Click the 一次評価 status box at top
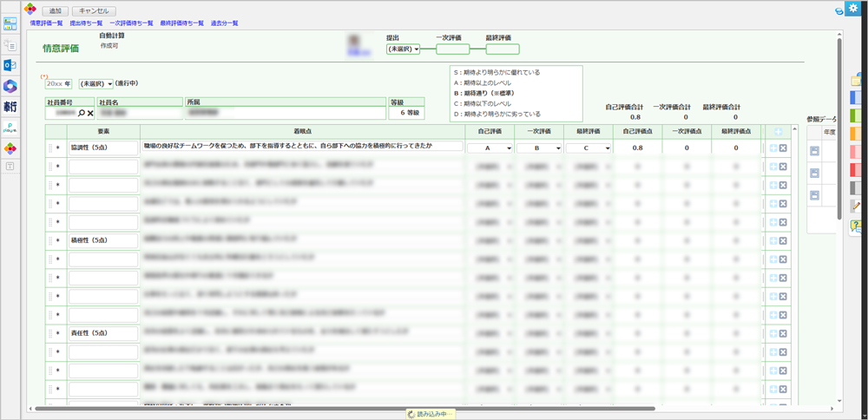Screen dimensions: 868x420 (453, 49)
